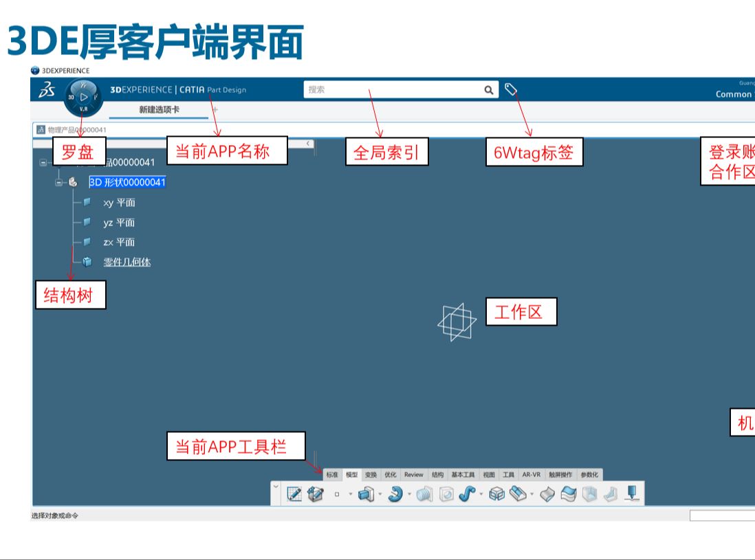Click the compass play button
Viewport: 755px width, 560px height.
(x=84, y=97)
